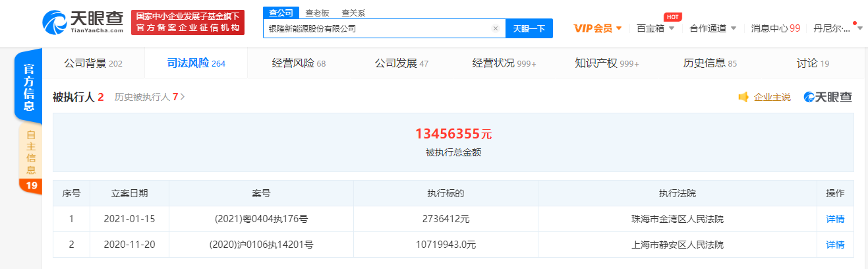Click the red government-backed credit agency banner
The height and width of the screenshot is (269, 868).
tap(187, 22)
